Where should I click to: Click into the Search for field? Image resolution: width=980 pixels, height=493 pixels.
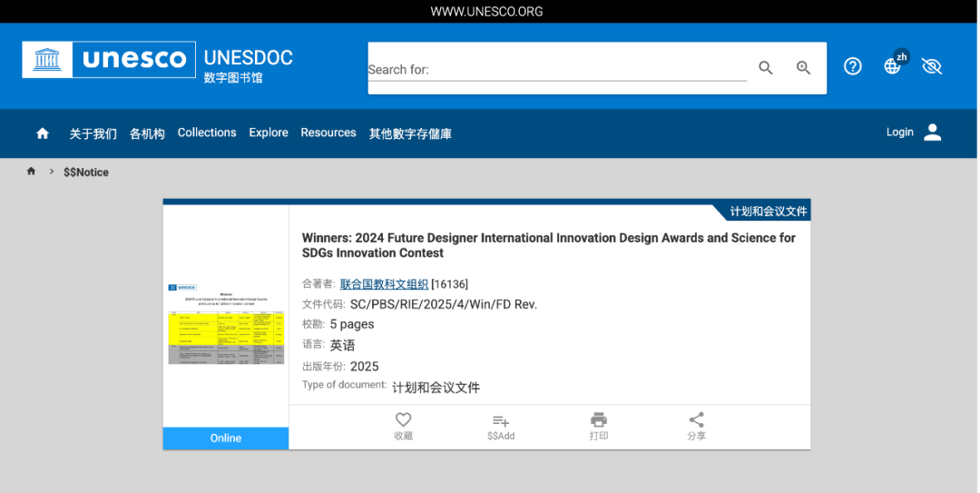(x=556, y=70)
